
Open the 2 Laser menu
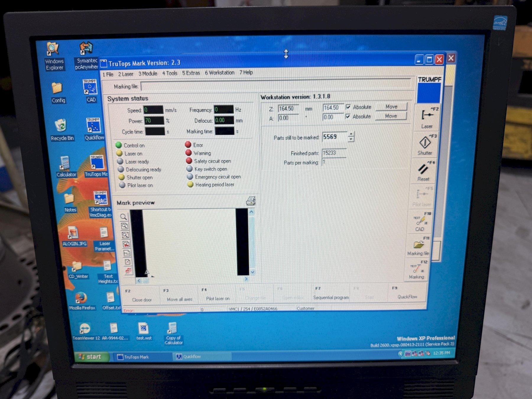click(x=126, y=74)
